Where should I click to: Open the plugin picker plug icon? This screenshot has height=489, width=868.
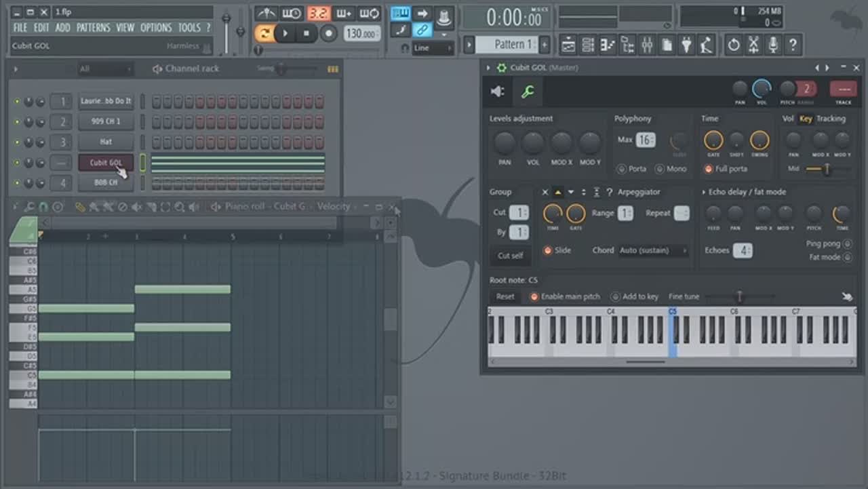pos(687,45)
